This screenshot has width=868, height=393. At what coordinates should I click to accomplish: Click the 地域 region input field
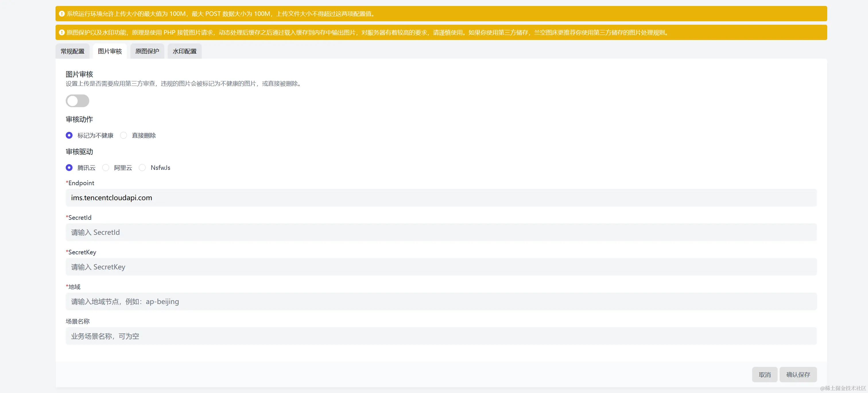pos(441,302)
